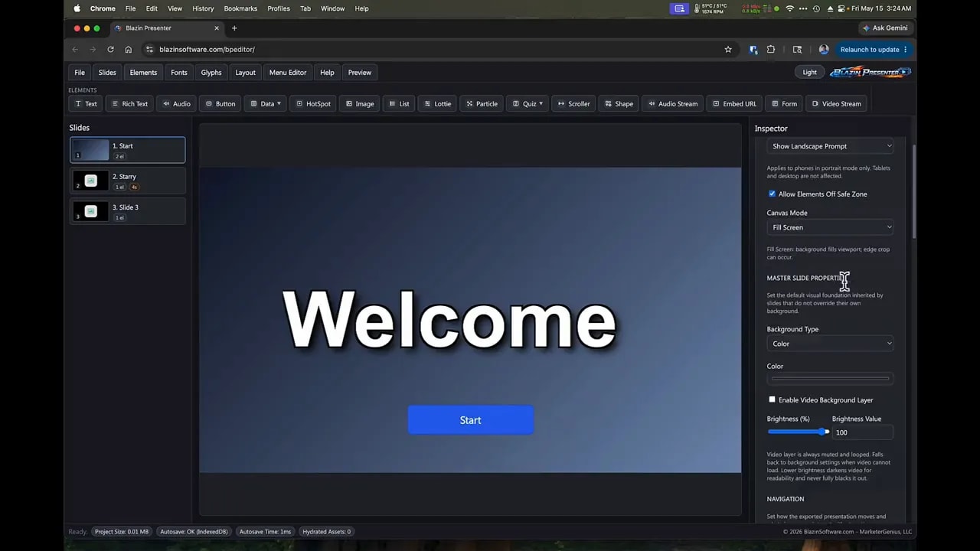Open the File menu in Blazin Presenter

pos(80,73)
